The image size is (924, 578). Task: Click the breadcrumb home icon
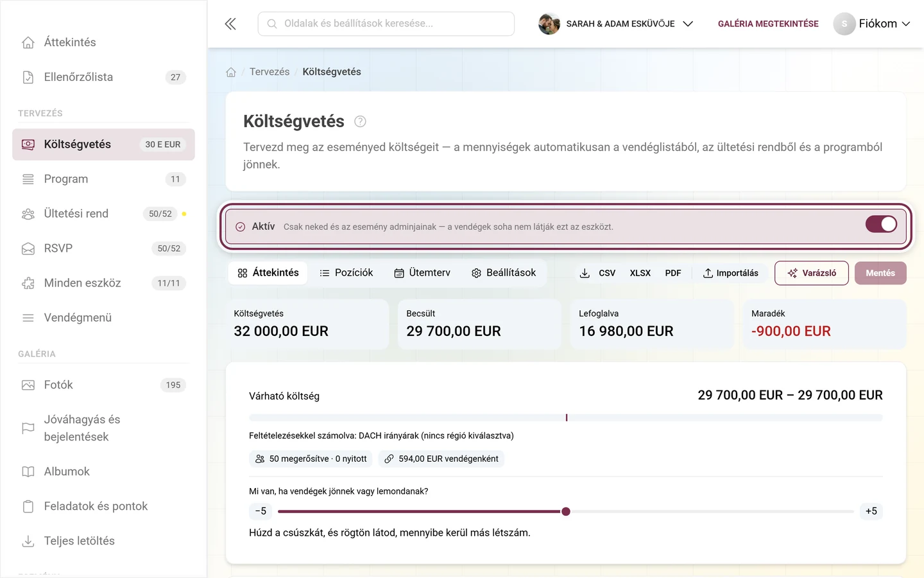(x=231, y=72)
